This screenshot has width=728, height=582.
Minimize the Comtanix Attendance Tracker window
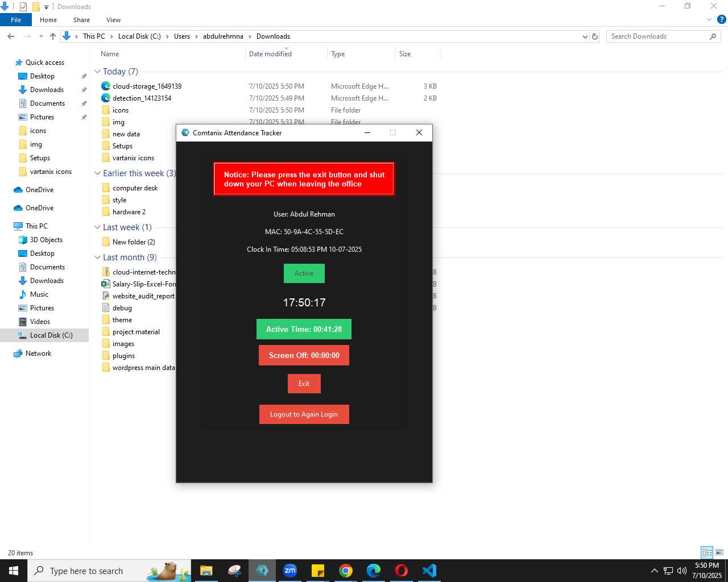[x=367, y=132]
